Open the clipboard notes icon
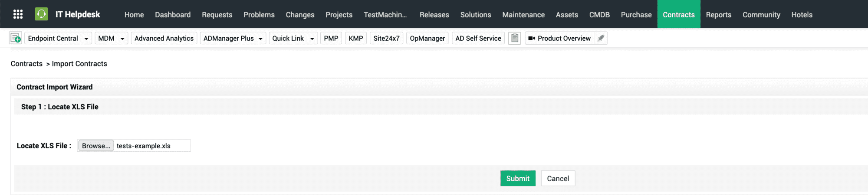868x196 pixels. [x=514, y=38]
